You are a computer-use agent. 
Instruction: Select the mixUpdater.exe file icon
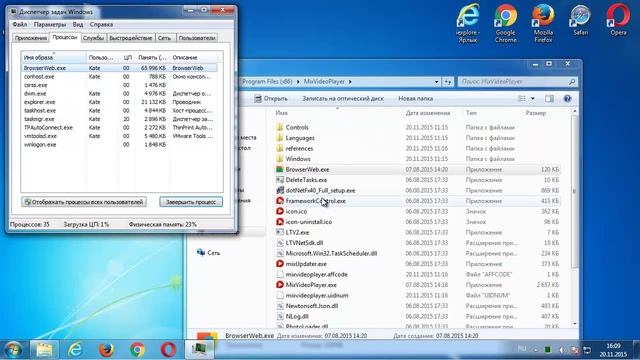[280, 264]
